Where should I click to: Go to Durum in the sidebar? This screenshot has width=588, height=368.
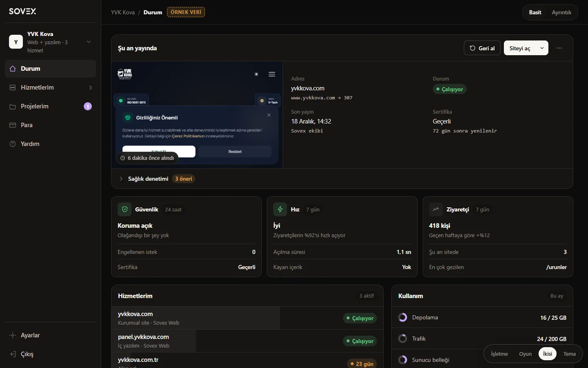pyautogui.click(x=50, y=69)
